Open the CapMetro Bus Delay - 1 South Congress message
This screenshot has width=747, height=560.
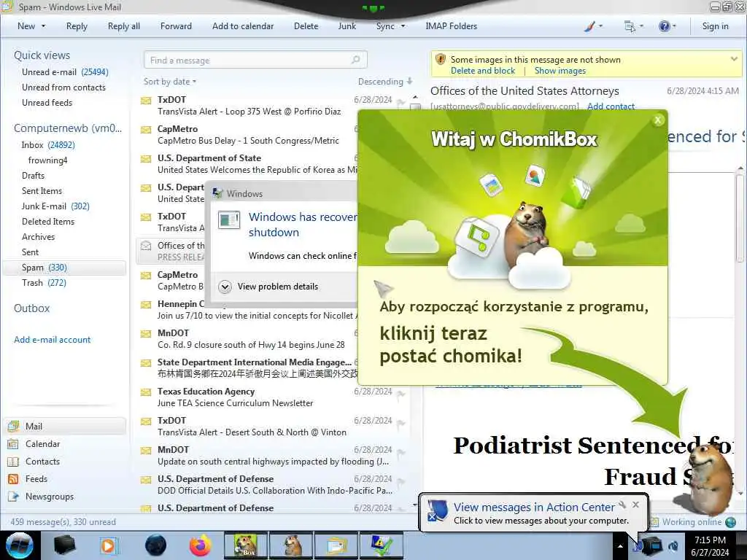[248, 135]
